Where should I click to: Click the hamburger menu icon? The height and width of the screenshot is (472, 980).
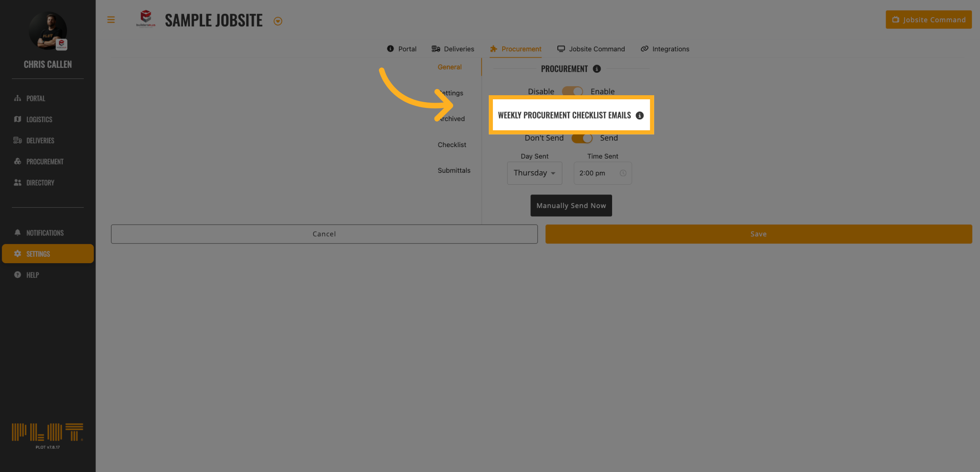point(111,20)
